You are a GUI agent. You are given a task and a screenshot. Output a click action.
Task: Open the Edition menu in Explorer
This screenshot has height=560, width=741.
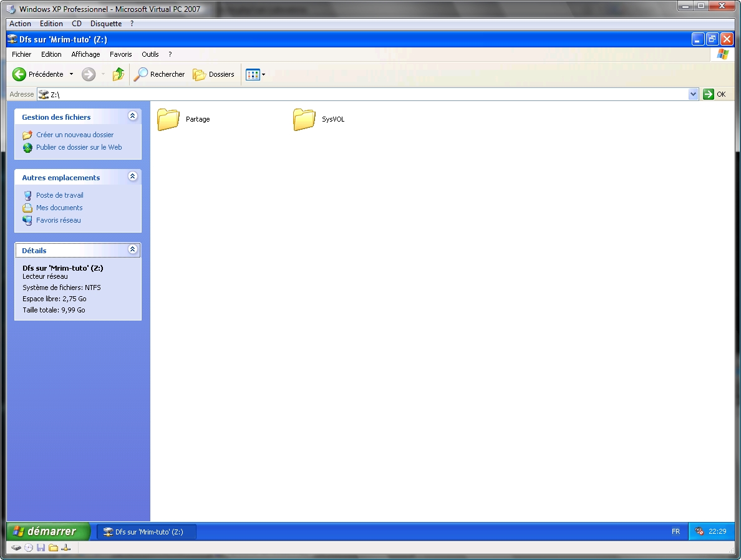tap(51, 54)
